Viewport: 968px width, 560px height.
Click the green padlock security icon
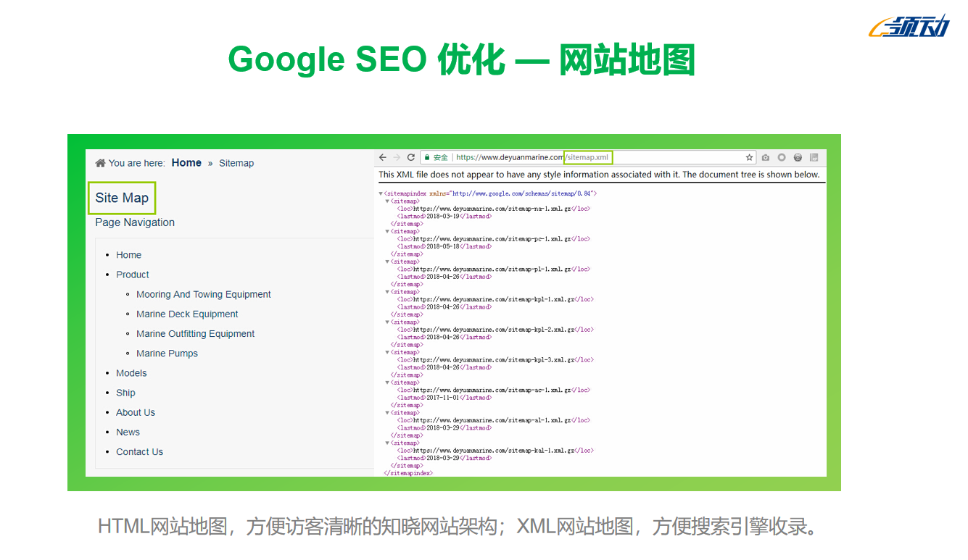[x=427, y=157]
